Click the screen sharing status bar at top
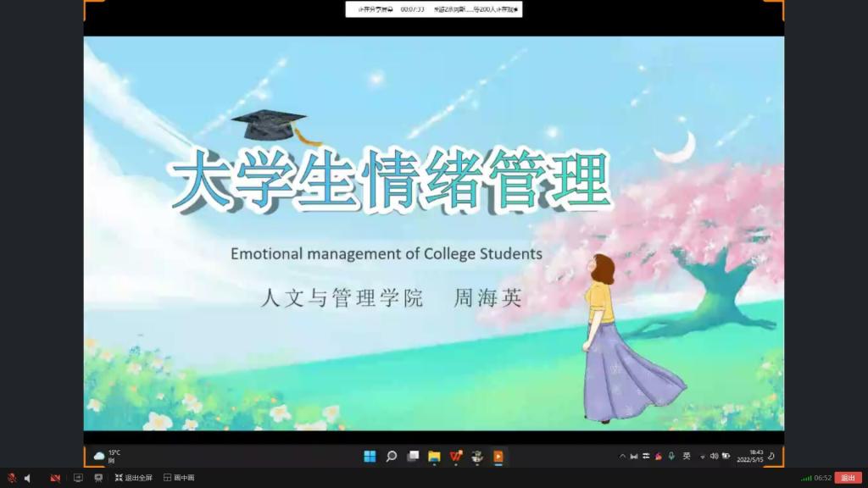 [433, 9]
